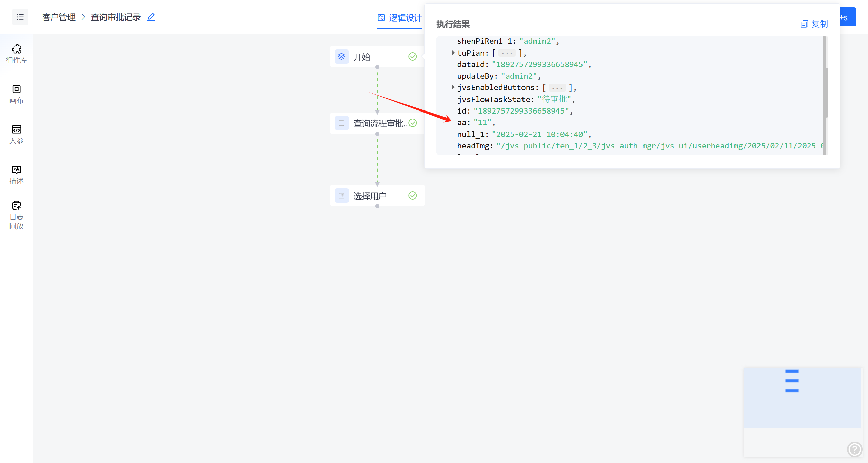Click the pencil edit icon beside 查询审批记录

point(151,17)
